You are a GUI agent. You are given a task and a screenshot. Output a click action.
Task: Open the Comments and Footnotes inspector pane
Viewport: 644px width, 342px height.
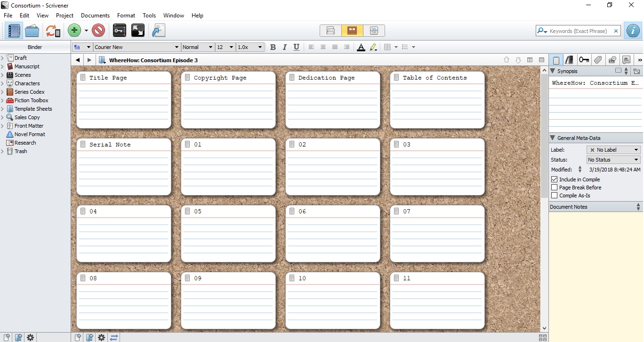[x=626, y=60]
